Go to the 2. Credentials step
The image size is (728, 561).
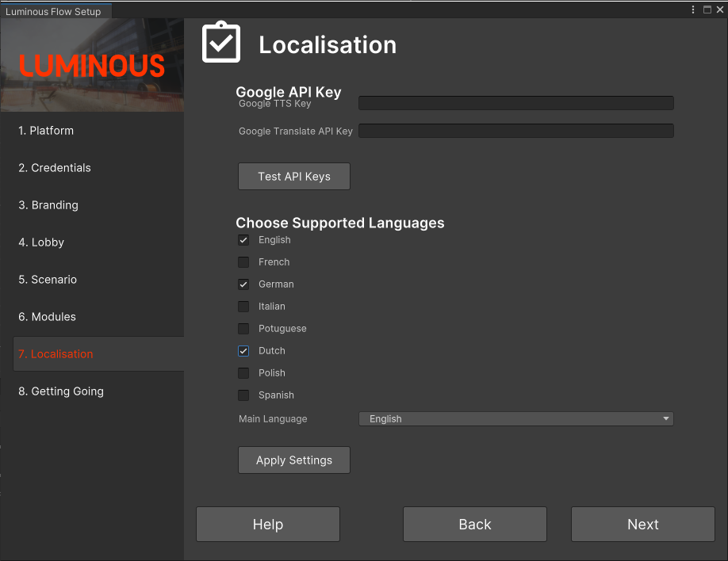coord(55,168)
